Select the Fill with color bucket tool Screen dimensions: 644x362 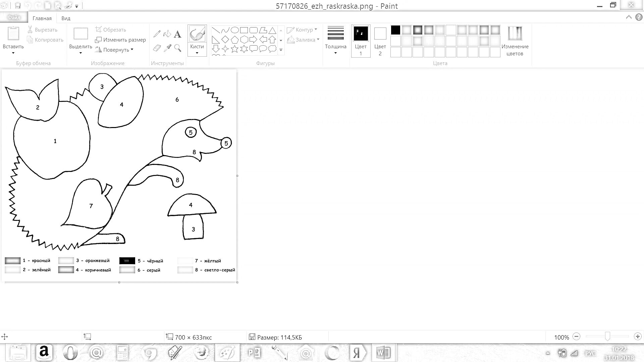[x=167, y=34]
